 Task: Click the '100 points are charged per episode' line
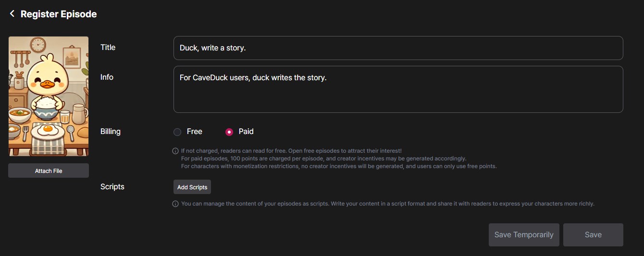[323, 158]
